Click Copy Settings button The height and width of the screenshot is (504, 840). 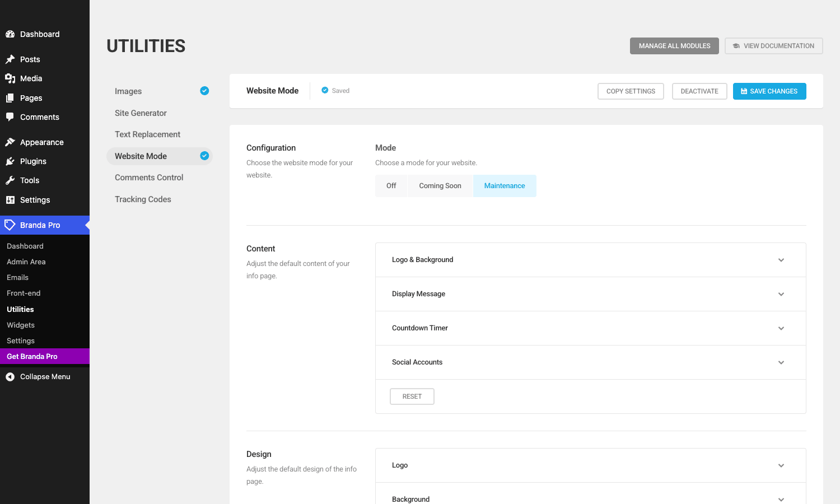point(631,91)
